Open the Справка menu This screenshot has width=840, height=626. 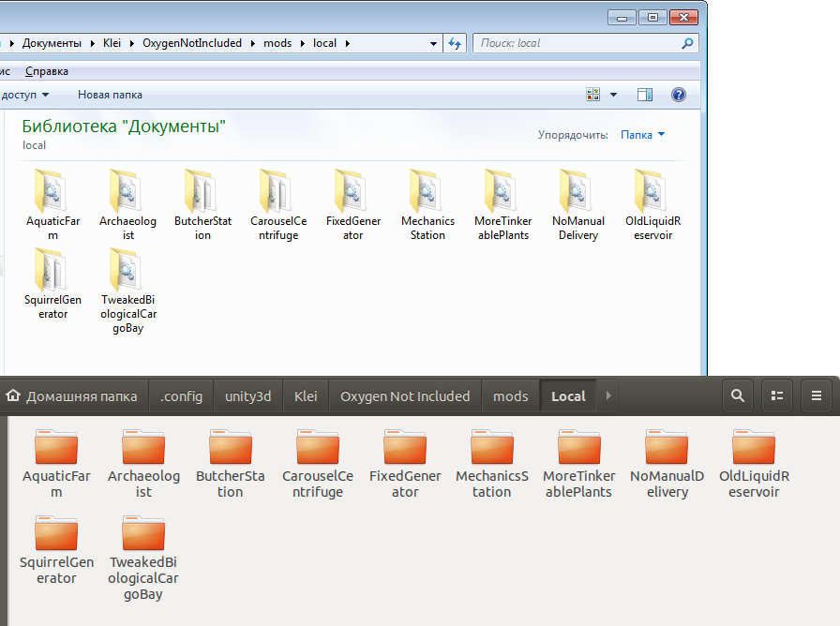47,71
